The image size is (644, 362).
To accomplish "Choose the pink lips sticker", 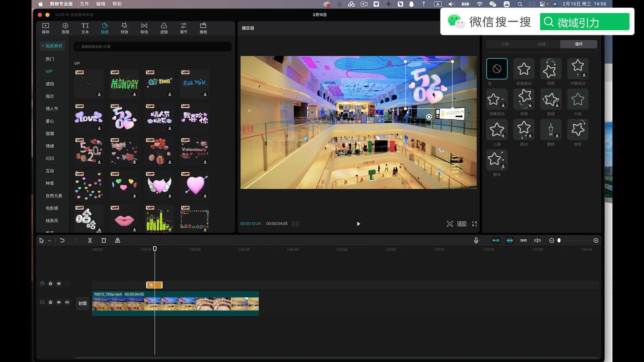I will pyautogui.click(x=124, y=219).
